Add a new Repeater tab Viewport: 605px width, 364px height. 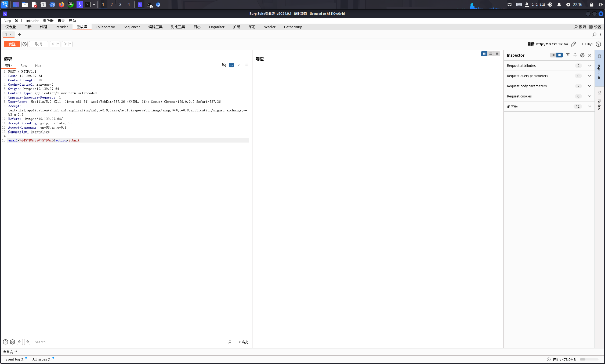[x=19, y=34]
